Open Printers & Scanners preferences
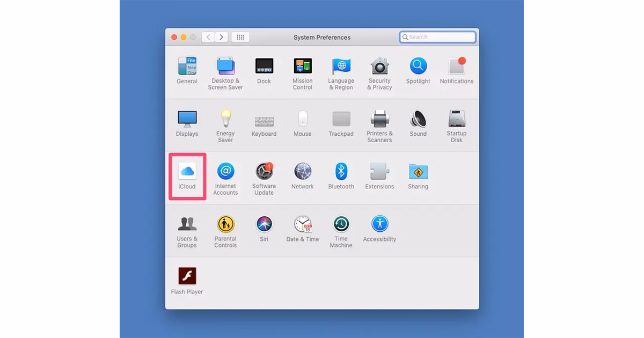The image size is (644, 338). [379, 126]
